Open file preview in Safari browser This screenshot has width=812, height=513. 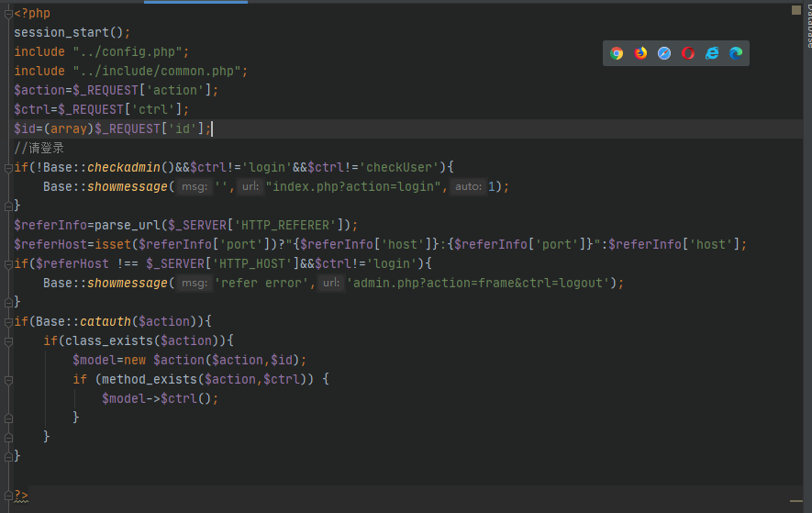pos(664,53)
